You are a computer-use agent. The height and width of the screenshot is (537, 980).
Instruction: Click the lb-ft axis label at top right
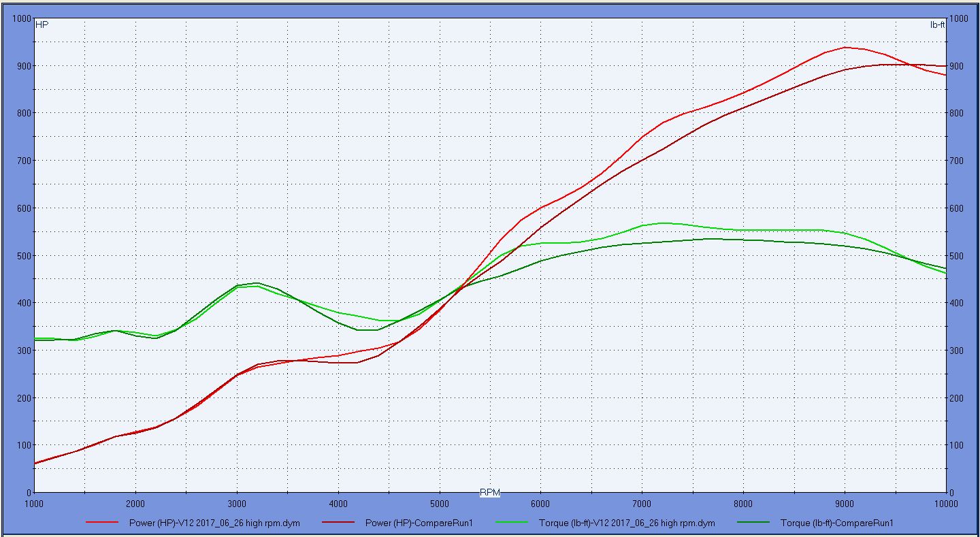(937, 25)
